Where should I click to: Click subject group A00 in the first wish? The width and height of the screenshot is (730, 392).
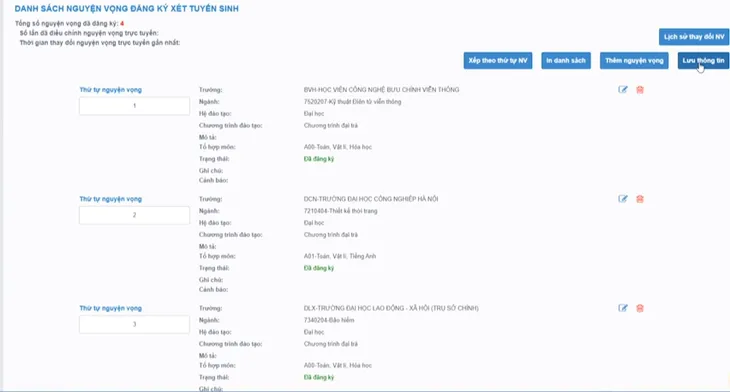click(x=338, y=147)
